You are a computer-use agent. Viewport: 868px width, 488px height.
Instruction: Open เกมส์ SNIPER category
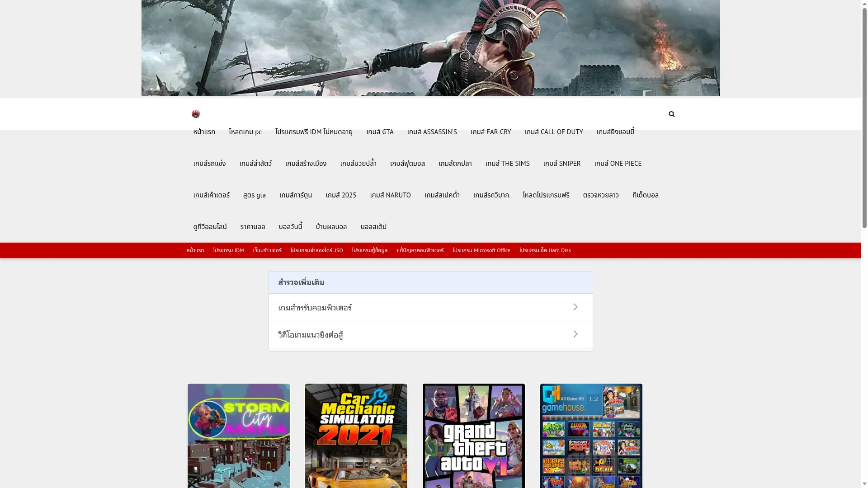coord(561,164)
